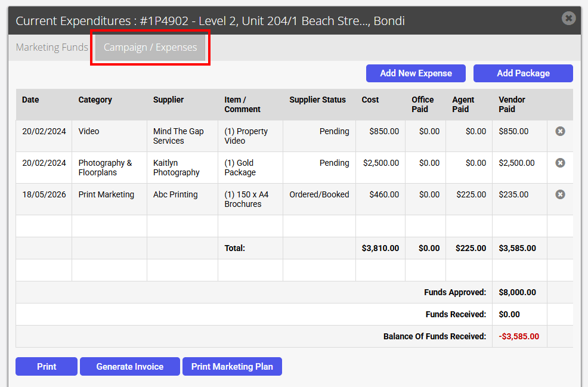Close the Current Expenditures dialog

tap(568, 18)
